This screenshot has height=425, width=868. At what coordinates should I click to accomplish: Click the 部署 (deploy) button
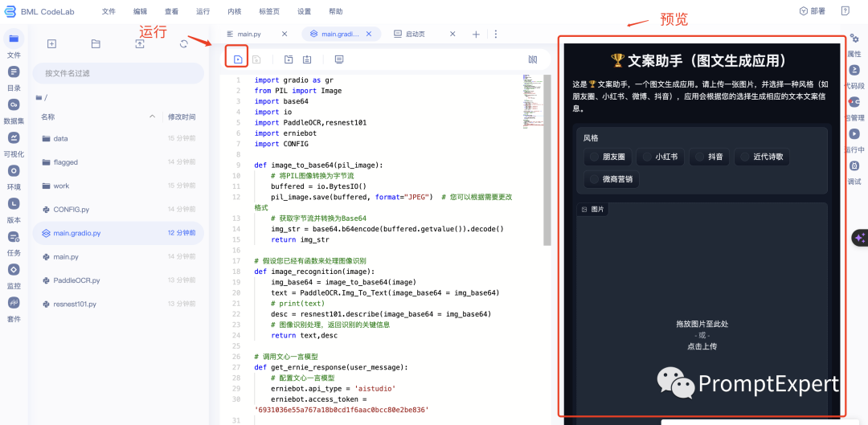[x=812, y=11]
